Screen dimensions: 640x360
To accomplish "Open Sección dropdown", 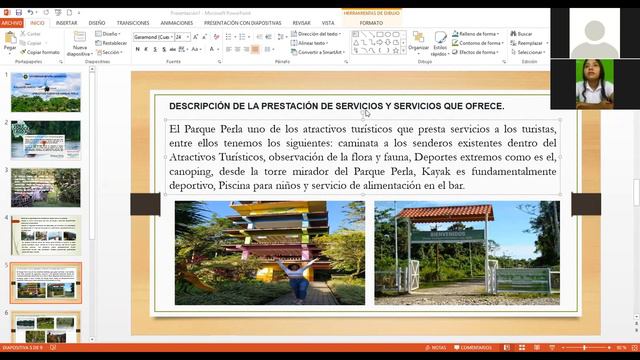I will coord(109,52).
